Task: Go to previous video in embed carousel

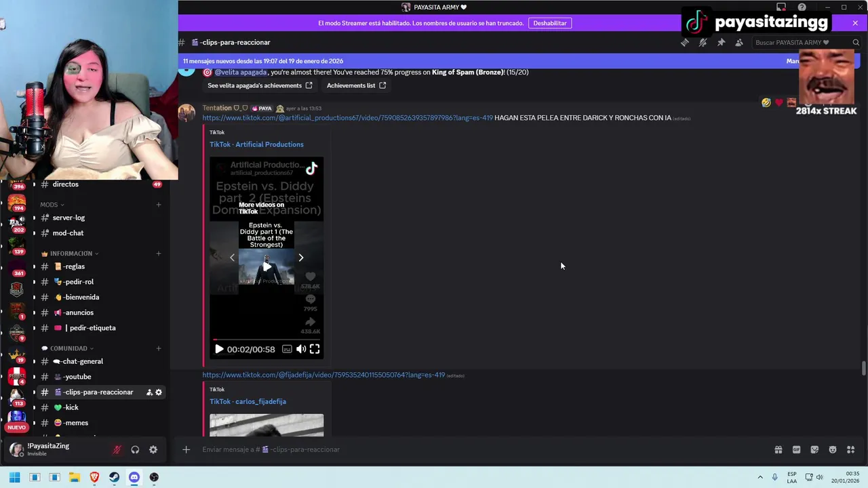Action: [232, 258]
